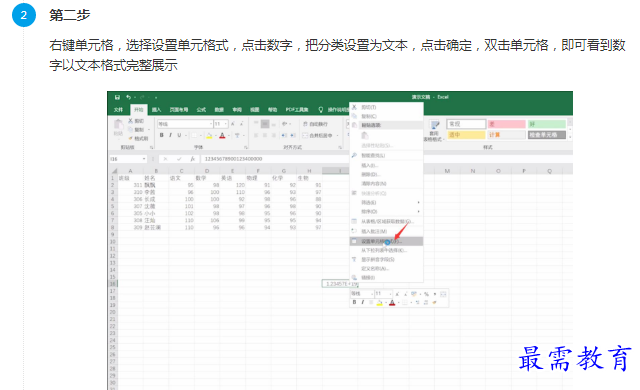Open the ribbon font size dropdown showing 11
Screen dimensions: 640x390
(x=225, y=124)
